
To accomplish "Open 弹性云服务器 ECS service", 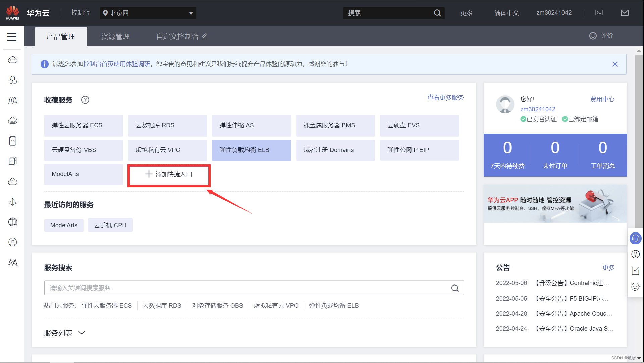I will (x=84, y=125).
